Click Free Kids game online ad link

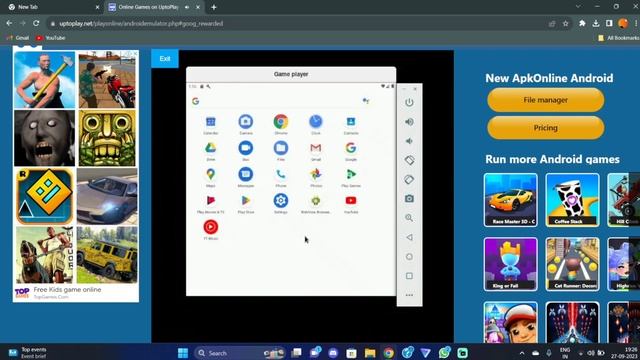click(67, 289)
